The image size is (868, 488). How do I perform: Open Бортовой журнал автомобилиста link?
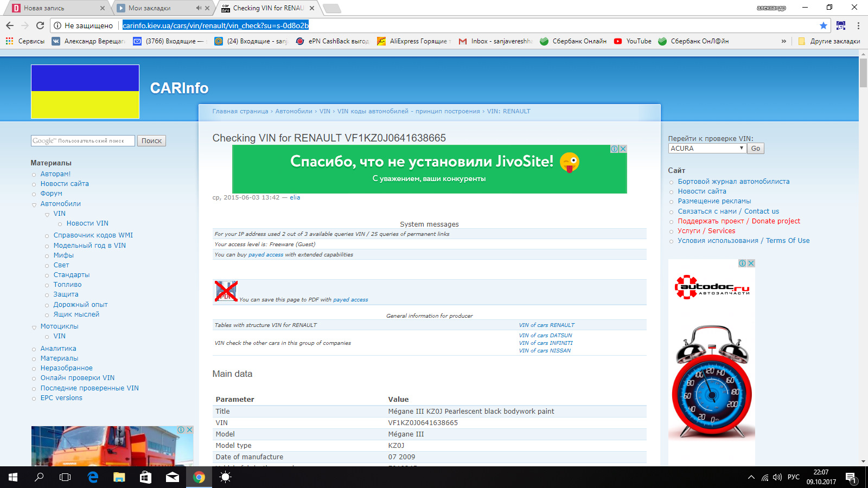[733, 182]
